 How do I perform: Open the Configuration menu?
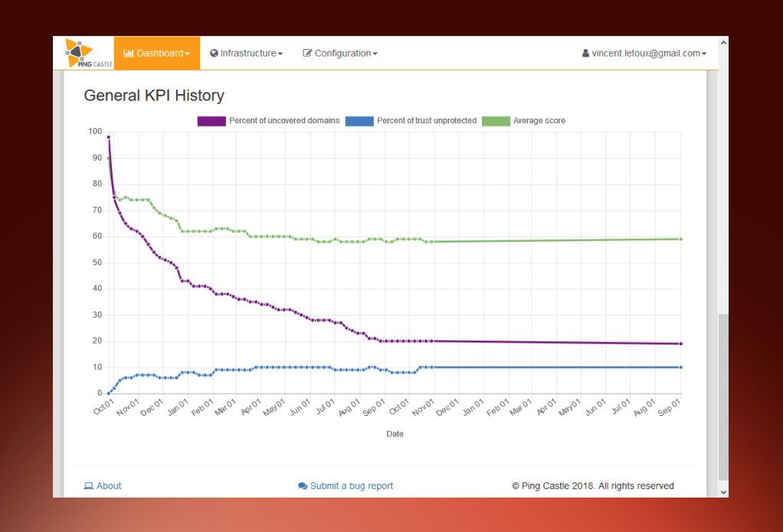[x=340, y=53]
